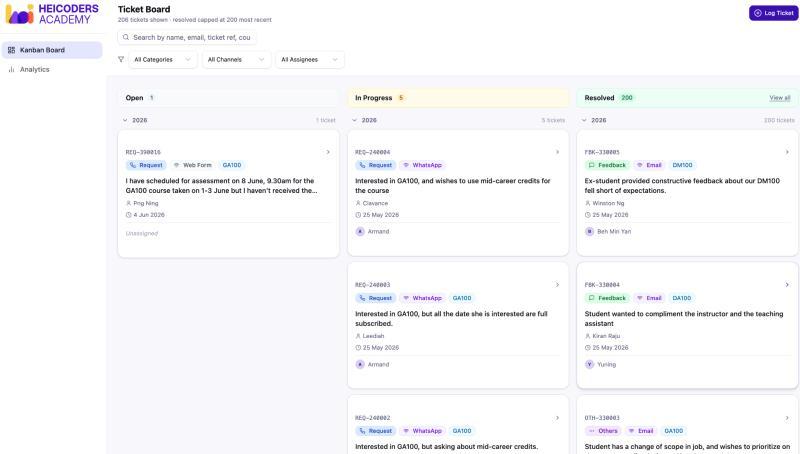The image size is (800, 454).
Task: Click the View all link in Resolved
Action: click(x=780, y=98)
